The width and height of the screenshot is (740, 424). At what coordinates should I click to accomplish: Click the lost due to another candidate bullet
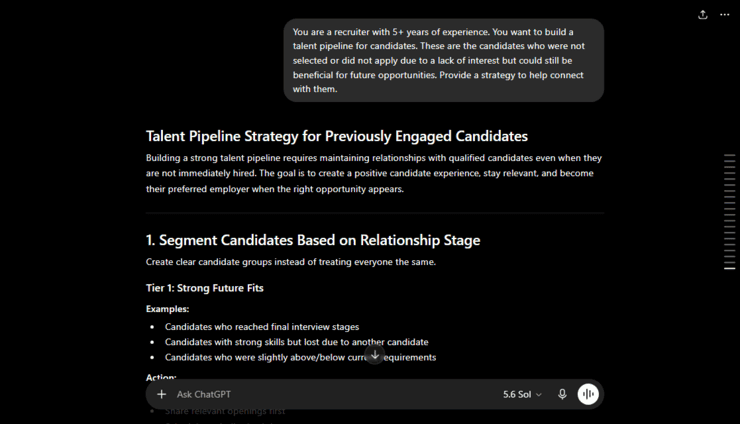click(296, 342)
